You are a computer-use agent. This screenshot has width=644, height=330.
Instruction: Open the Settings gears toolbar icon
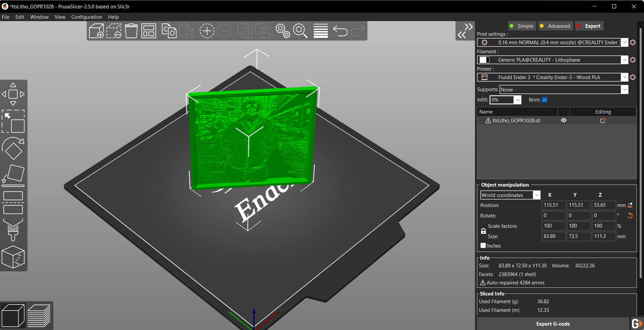point(283,31)
